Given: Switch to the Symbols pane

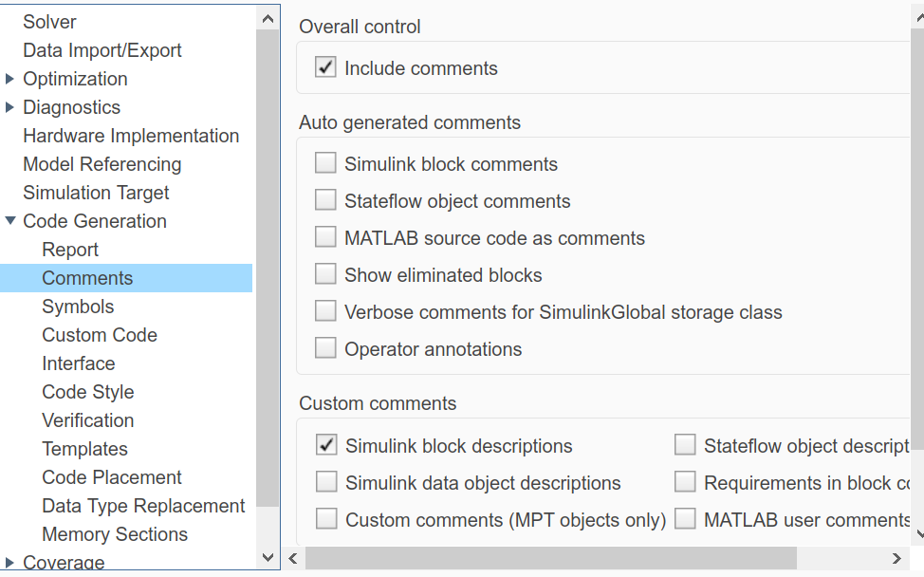Looking at the screenshot, I should [x=78, y=307].
